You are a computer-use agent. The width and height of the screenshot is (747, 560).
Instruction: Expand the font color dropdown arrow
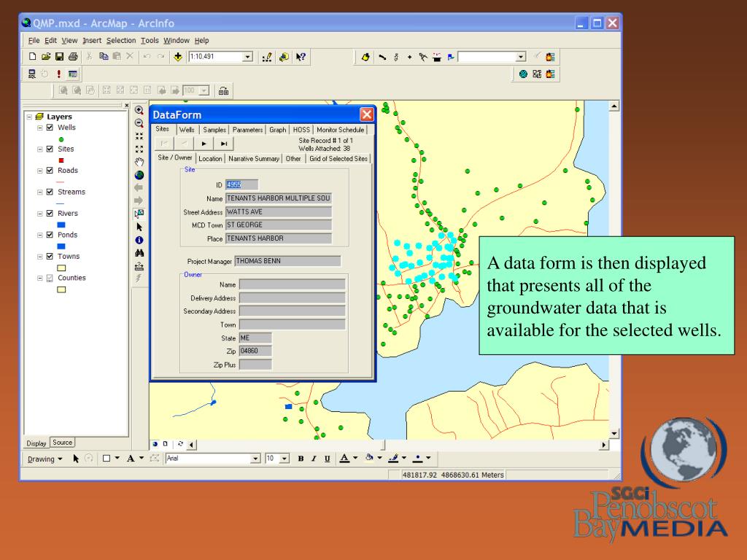355,458
